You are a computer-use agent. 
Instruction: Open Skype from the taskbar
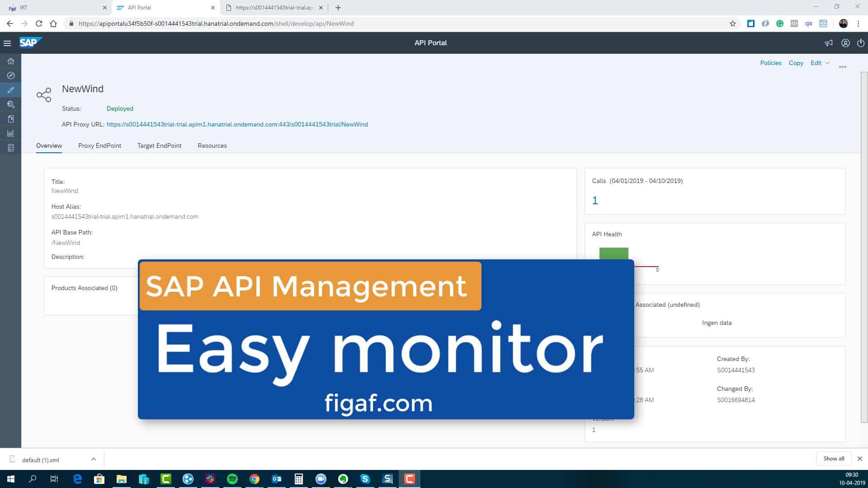pos(365,479)
